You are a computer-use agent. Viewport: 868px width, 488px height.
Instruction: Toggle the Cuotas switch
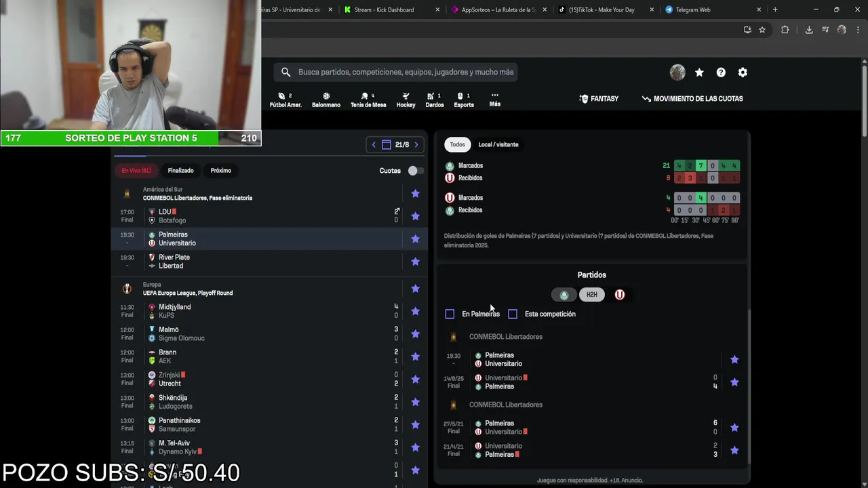(415, 171)
